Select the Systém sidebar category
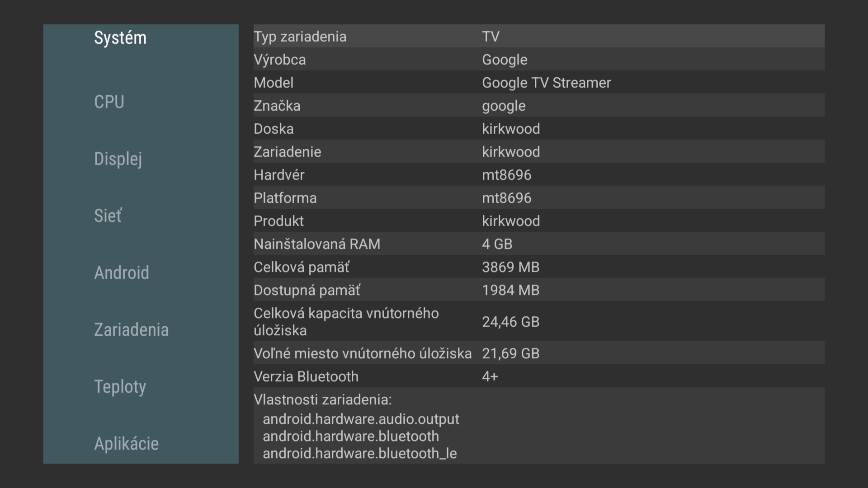The image size is (868, 488). [120, 38]
